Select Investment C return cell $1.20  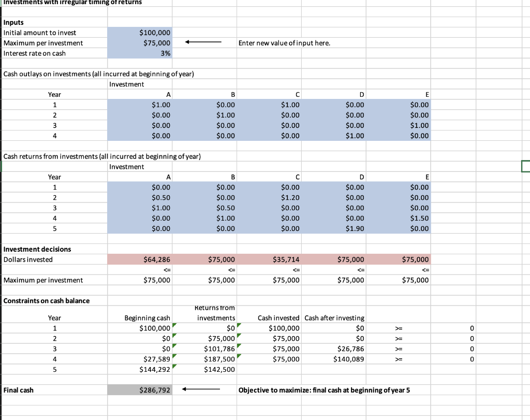click(269, 197)
